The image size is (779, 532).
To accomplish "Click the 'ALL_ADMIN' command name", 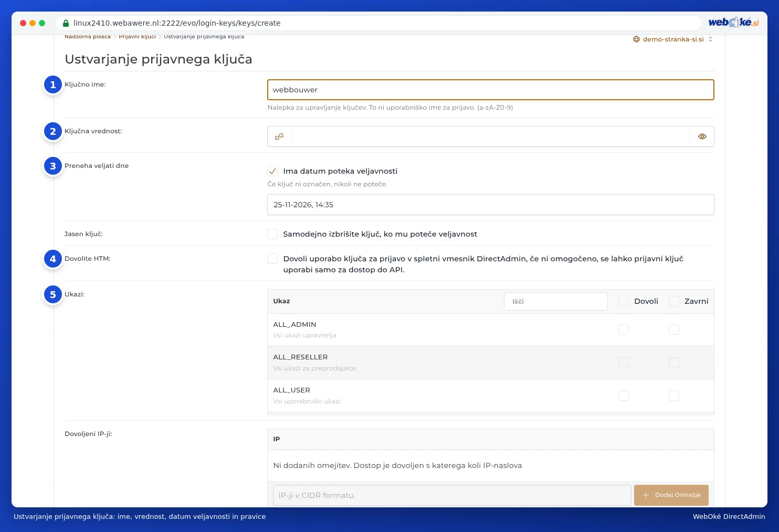I will point(295,325).
